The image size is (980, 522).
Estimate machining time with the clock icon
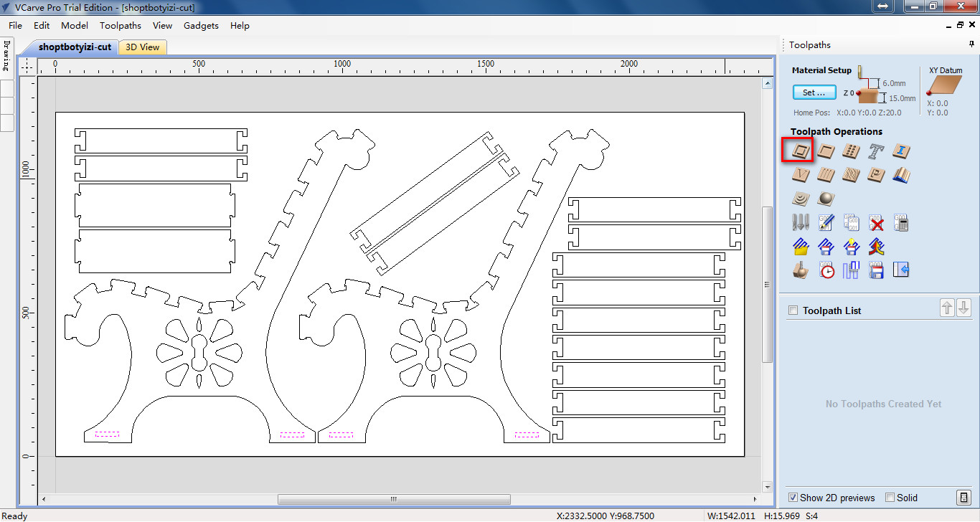coord(826,270)
